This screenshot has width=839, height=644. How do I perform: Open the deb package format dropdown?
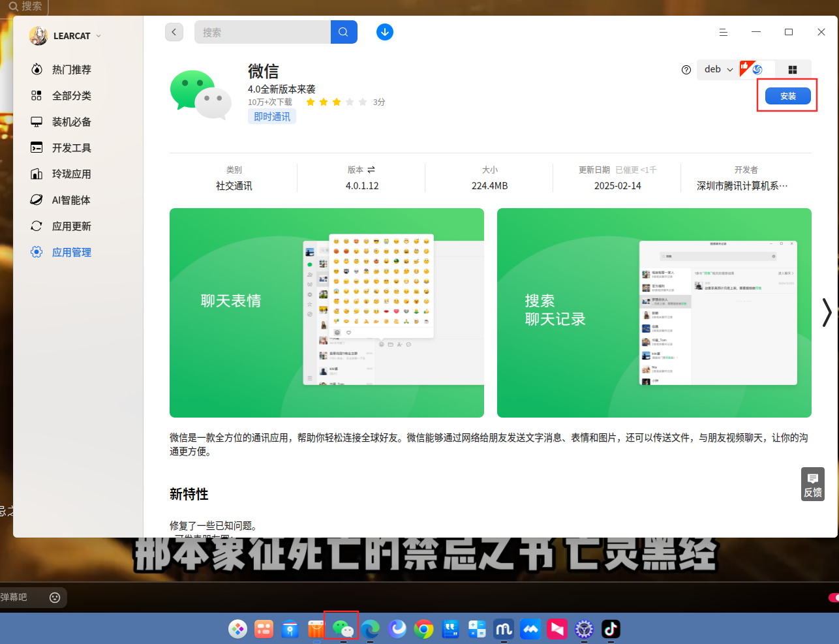tap(718, 70)
